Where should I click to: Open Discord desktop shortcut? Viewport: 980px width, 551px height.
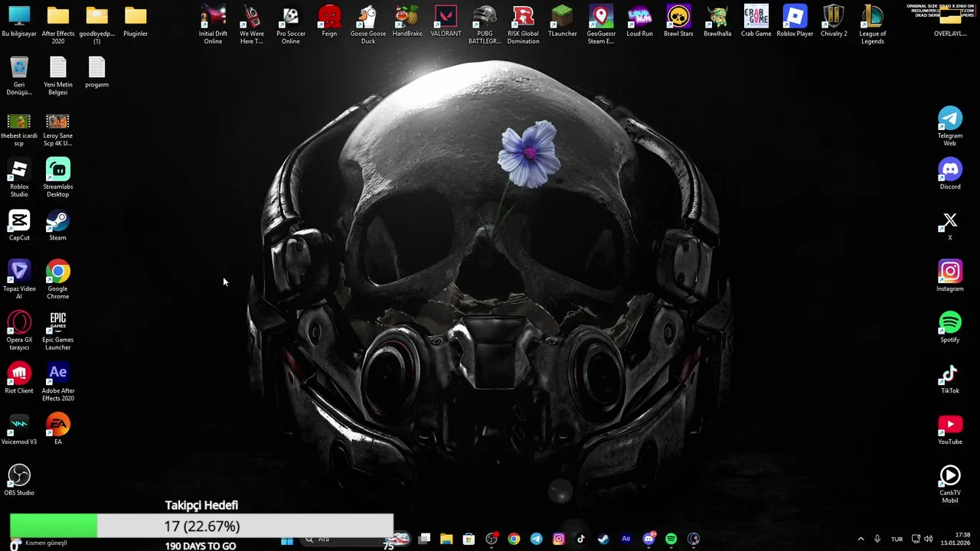pyautogui.click(x=950, y=174)
